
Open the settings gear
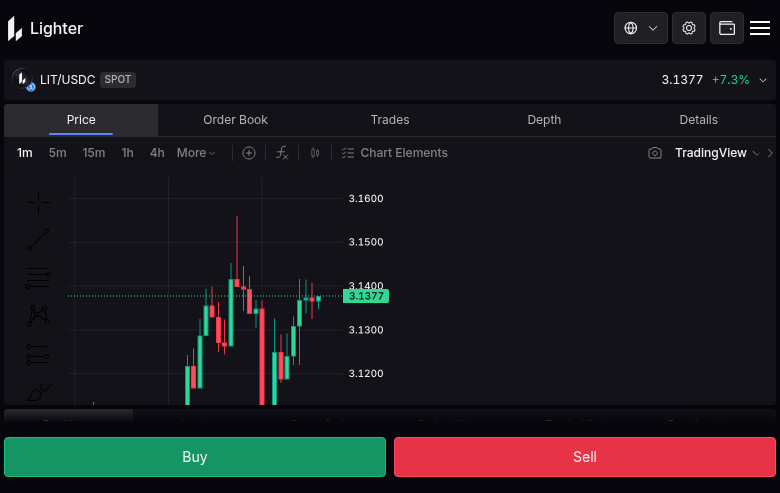point(689,28)
